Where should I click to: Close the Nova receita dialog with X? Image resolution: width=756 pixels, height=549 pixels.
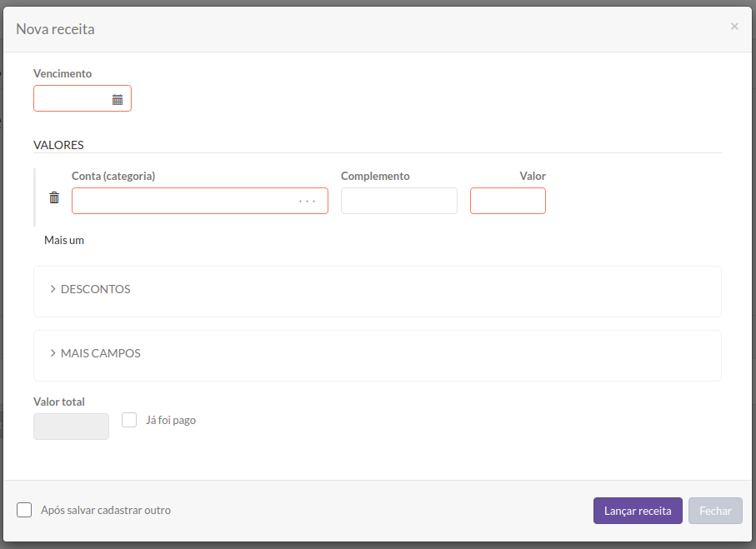pyautogui.click(x=734, y=27)
